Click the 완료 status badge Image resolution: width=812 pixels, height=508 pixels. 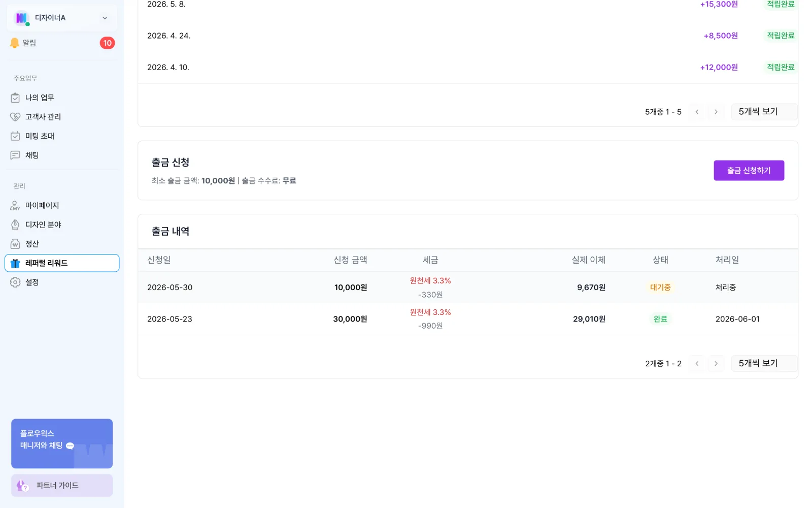point(660,319)
